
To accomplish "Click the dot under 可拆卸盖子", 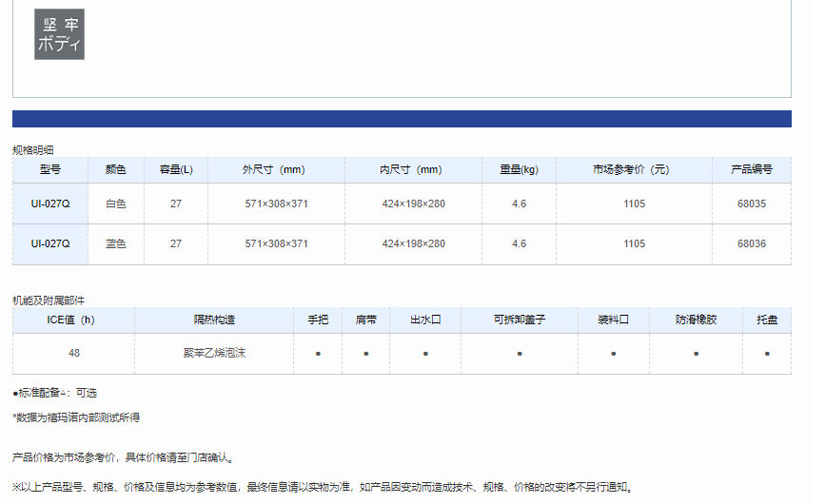I will pos(520,354).
